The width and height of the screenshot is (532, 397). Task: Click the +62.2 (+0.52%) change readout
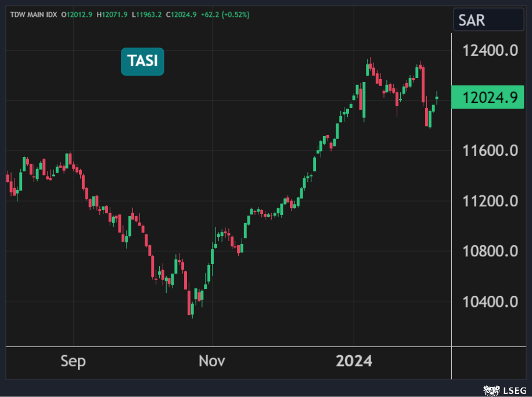(225, 15)
